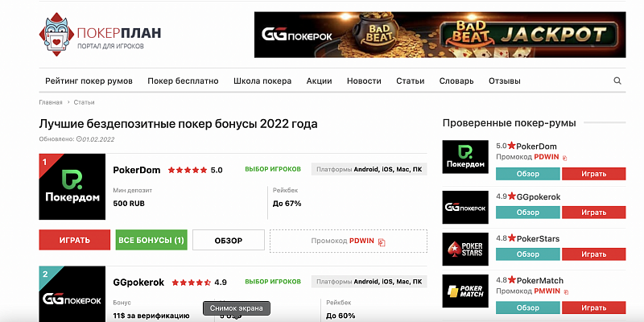Open the site search magnifier icon
Image resolution: width=644 pixels, height=322 pixels.
(x=617, y=81)
